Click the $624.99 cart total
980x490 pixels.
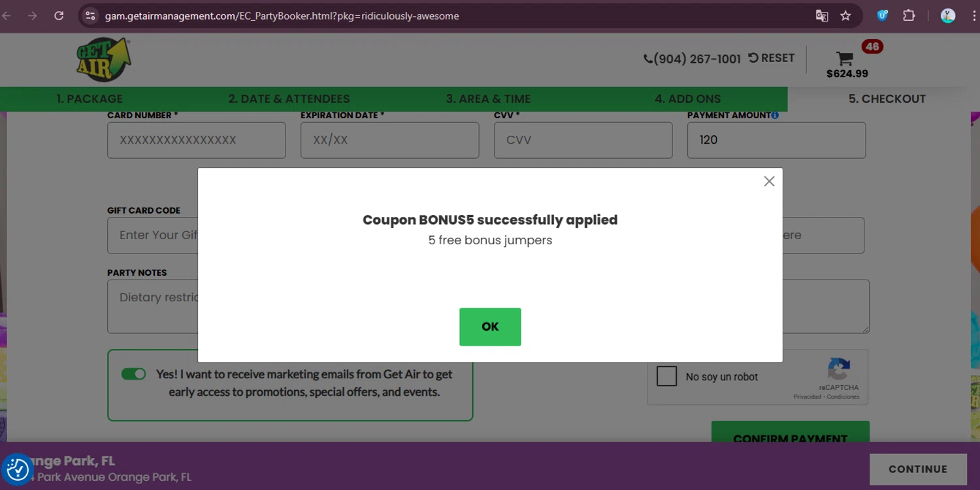click(847, 74)
